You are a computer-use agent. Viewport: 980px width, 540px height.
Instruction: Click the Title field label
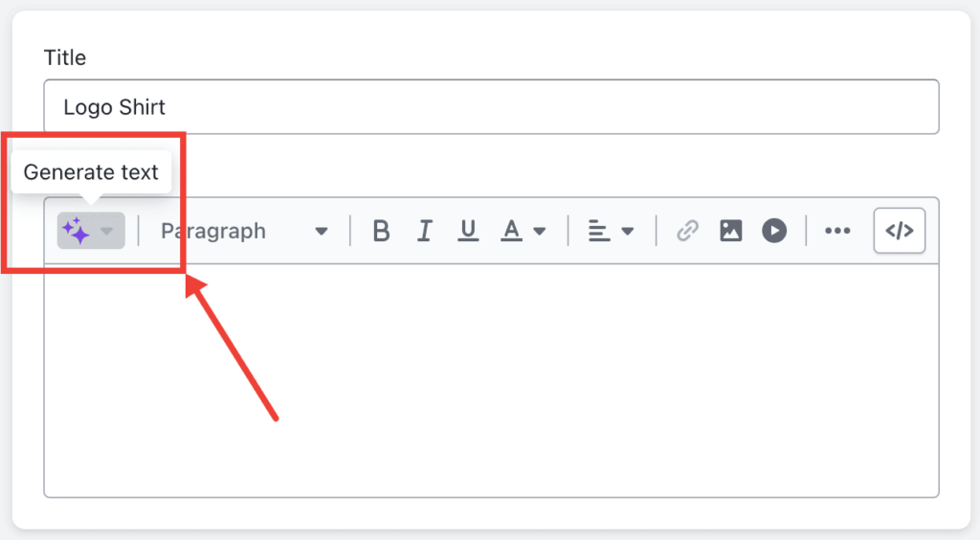click(x=65, y=57)
